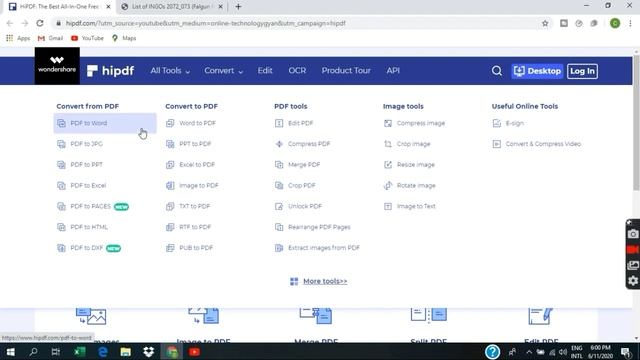Select PDF to Word tool
Screen dimensions: 640x360
(x=104, y=123)
